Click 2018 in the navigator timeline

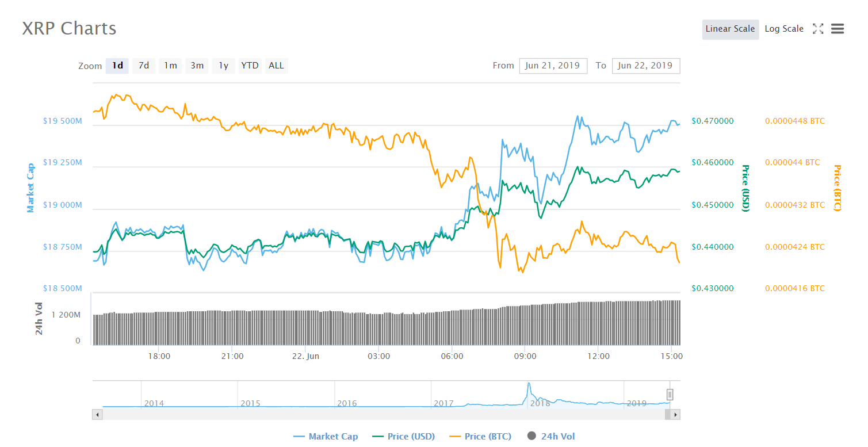coord(541,403)
